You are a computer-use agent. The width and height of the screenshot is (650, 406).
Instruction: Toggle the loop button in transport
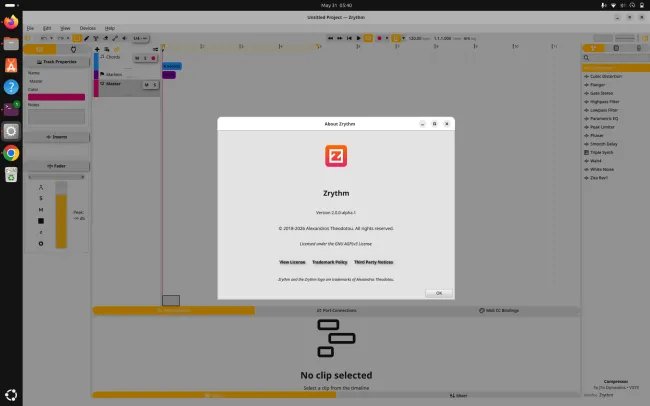click(x=368, y=38)
